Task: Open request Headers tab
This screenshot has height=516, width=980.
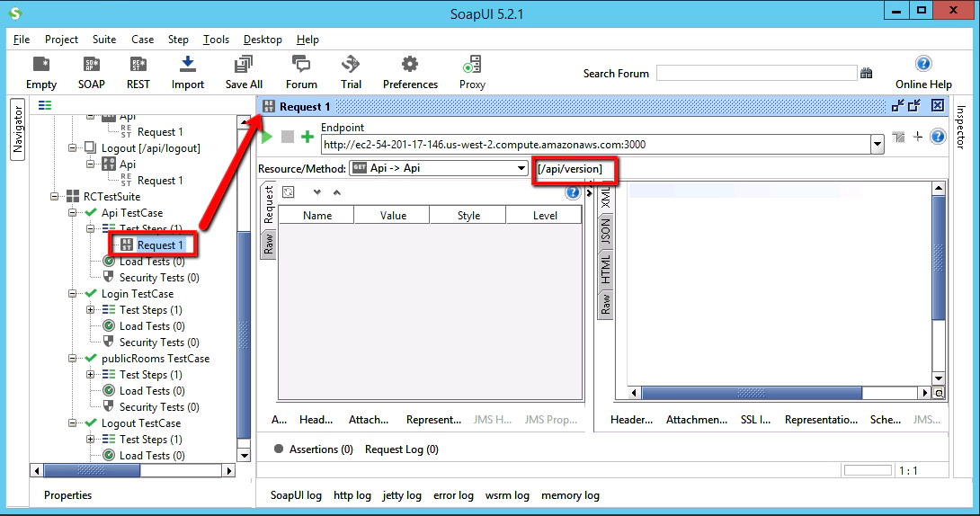Action: [316, 420]
